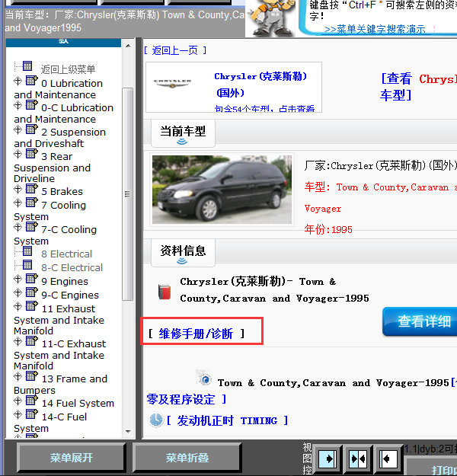Expand the 14 Fuel System node
This screenshot has height=476, width=457.
(x=18, y=401)
